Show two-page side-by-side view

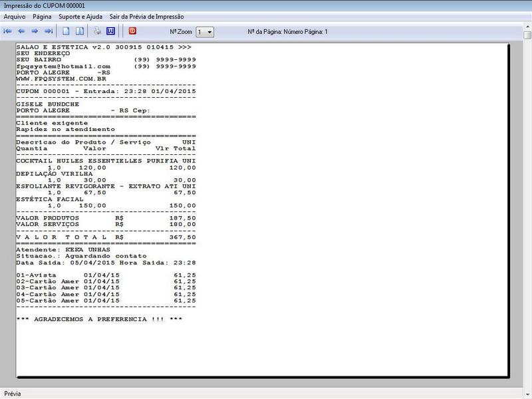(x=80, y=31)
